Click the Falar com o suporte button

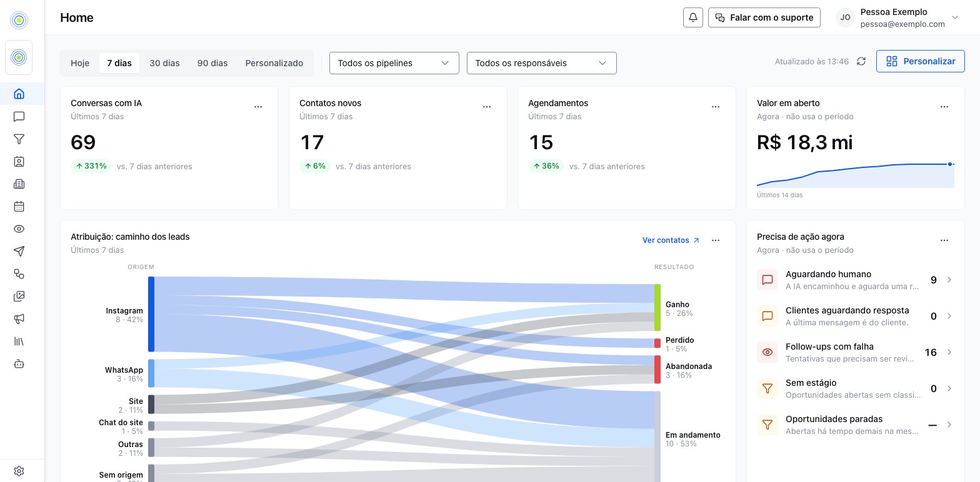click(x=764, y=17)
